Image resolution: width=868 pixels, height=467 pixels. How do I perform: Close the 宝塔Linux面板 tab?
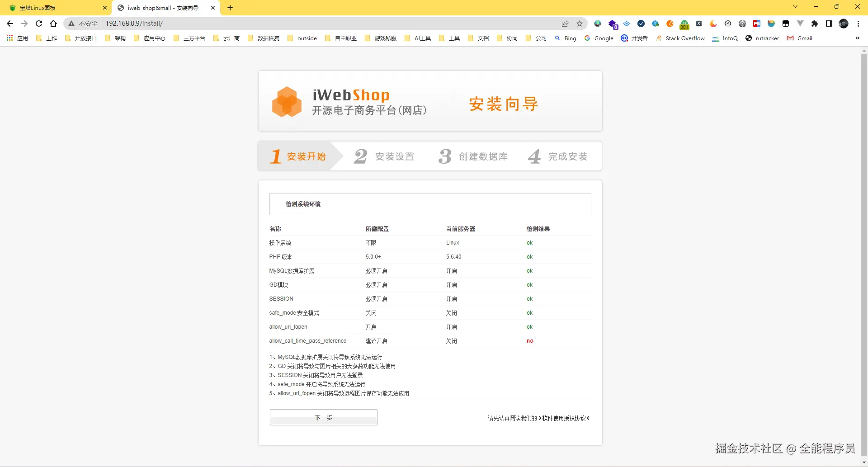[x=105, y=8]
